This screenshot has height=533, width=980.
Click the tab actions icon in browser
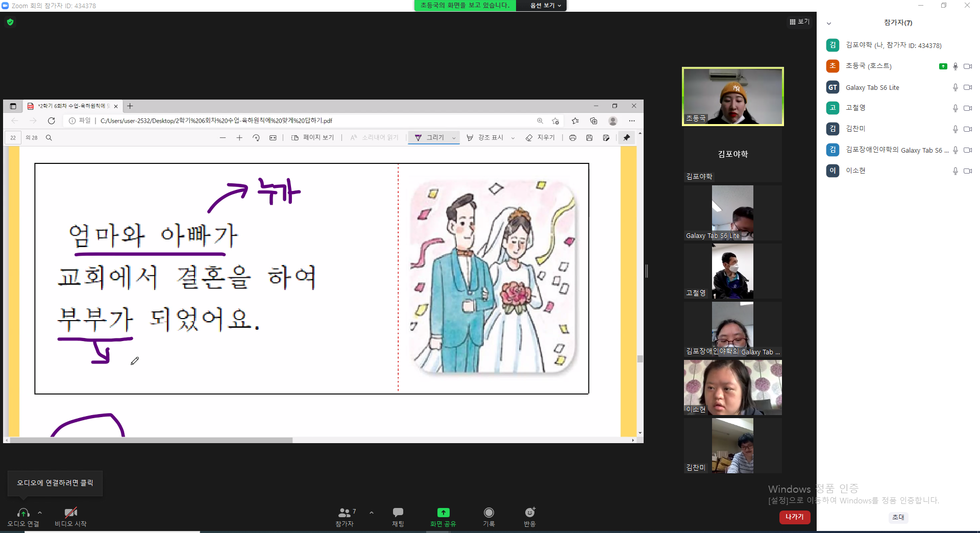pos(13,106)
